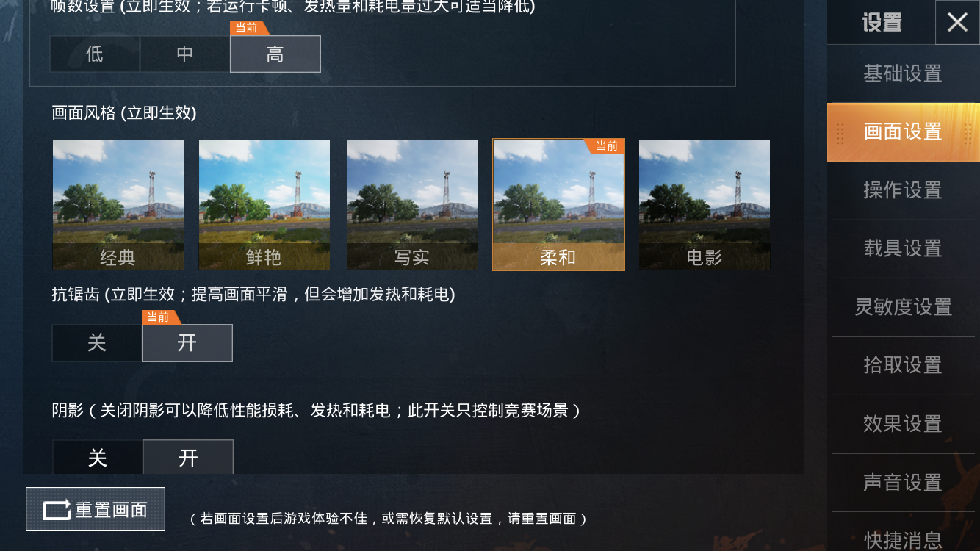Turn anti-aliasing 关

(97, 343)
